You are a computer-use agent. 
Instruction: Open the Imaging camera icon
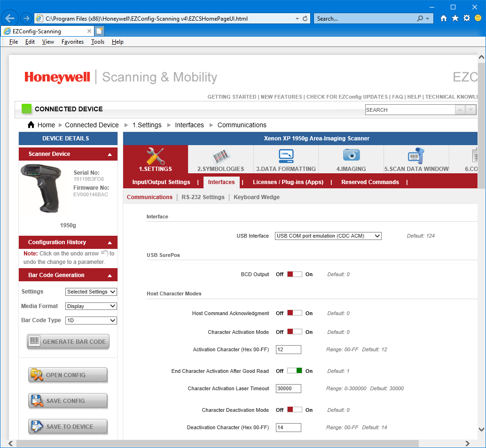(x=351, y=155)
